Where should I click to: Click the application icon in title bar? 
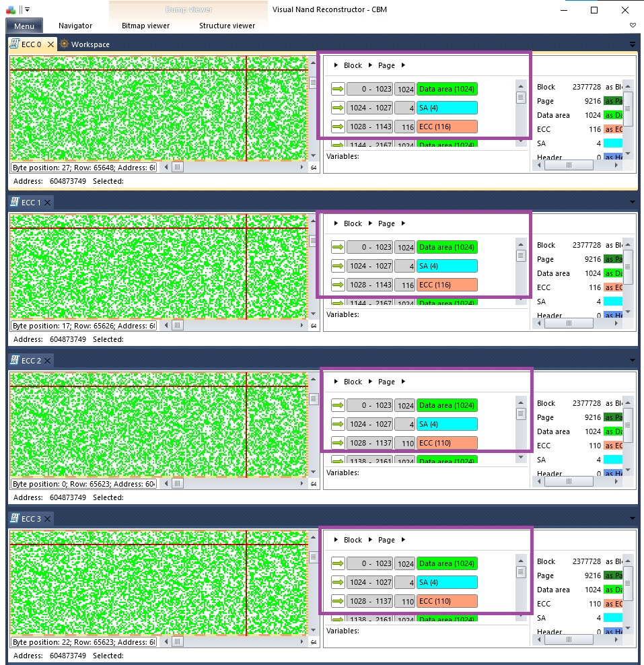pyautogui.click(x=11, y=9)
